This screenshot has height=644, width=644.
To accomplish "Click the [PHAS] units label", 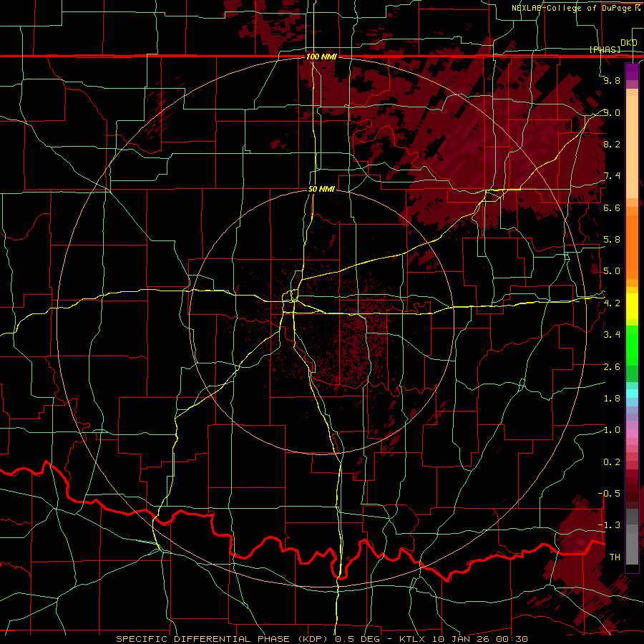I will [x=605, y=49].
